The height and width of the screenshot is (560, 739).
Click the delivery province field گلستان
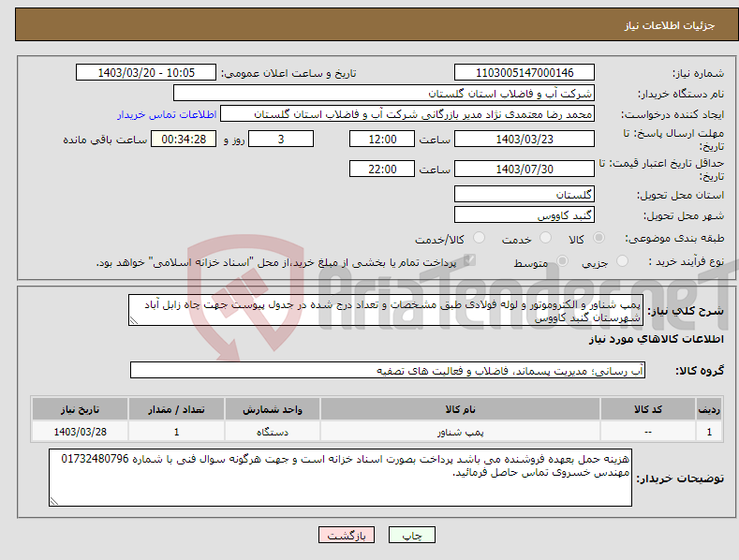(525, 194)
